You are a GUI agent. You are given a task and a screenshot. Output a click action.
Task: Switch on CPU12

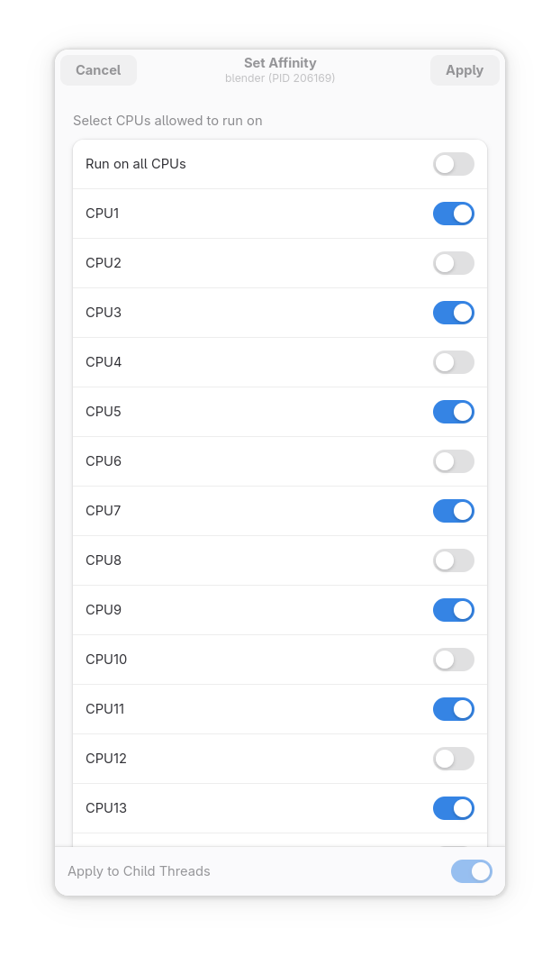[453, 759]
